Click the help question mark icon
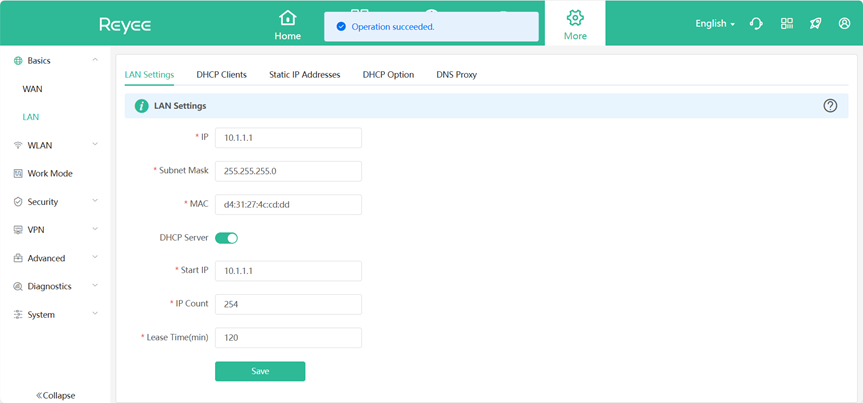Viewport: 863px width, 403px height. [x=830, y=105]
